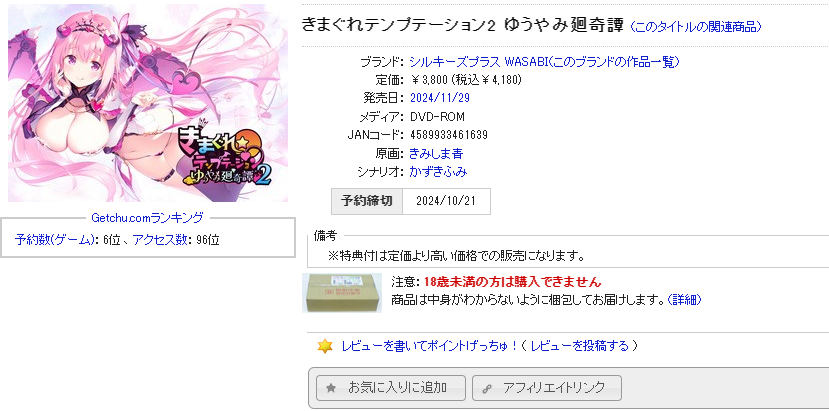Open このタイトルの関連商品 link

tap(697, 27)
